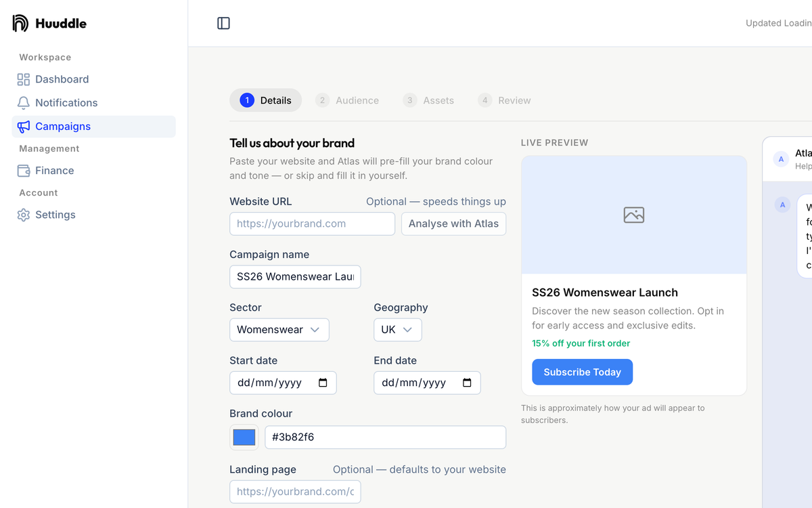Click the Updated Loading status text
This screenshot has width=812, height=508.
coord(779,23)
